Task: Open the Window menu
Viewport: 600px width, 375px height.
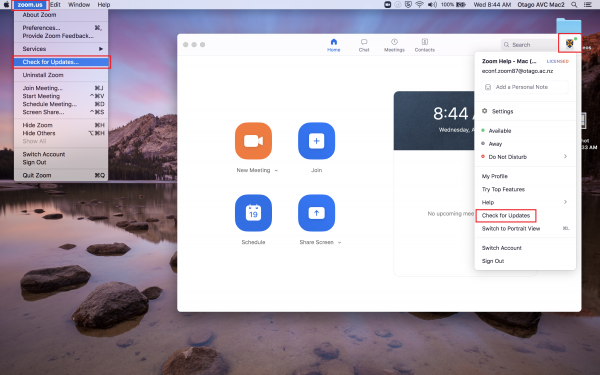Action: point(79,5)
